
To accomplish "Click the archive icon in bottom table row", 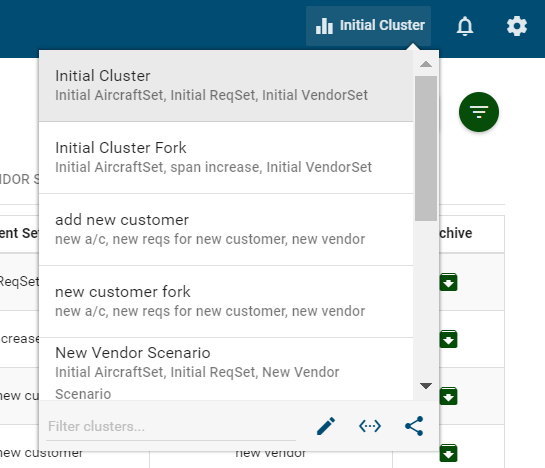I will pyautogui.click(x=448, y=453).
